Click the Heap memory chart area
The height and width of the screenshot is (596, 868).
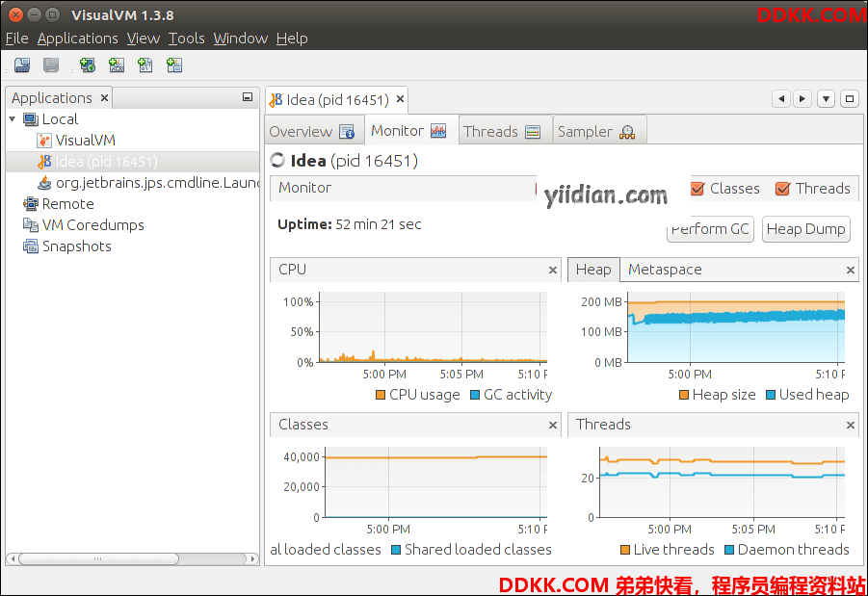pos(736,327)
